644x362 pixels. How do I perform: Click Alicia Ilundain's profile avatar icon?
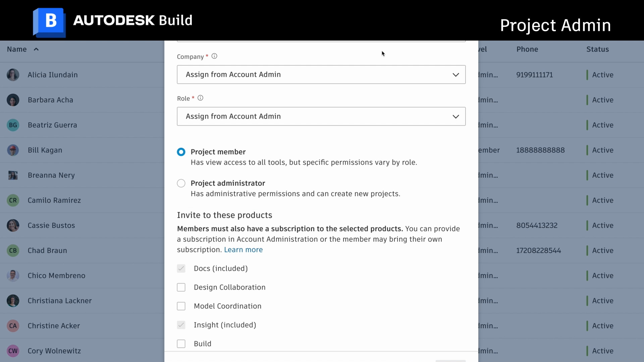12,74
